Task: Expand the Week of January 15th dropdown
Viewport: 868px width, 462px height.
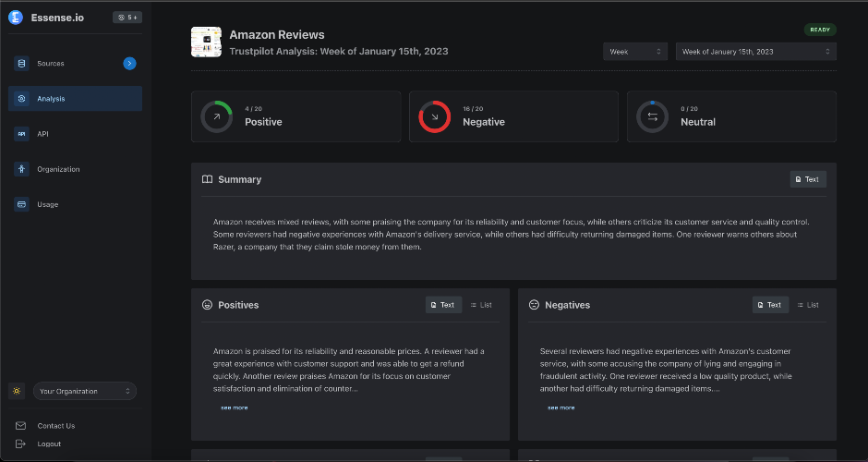Action: [x=755, y=52]
